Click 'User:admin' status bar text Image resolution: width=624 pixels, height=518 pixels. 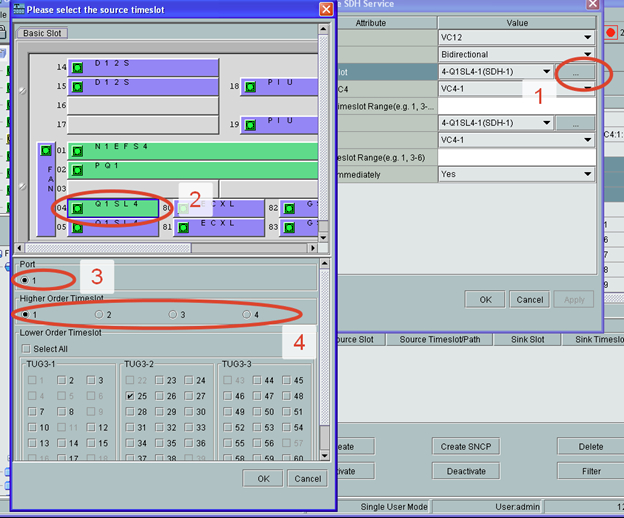(517, 506)
